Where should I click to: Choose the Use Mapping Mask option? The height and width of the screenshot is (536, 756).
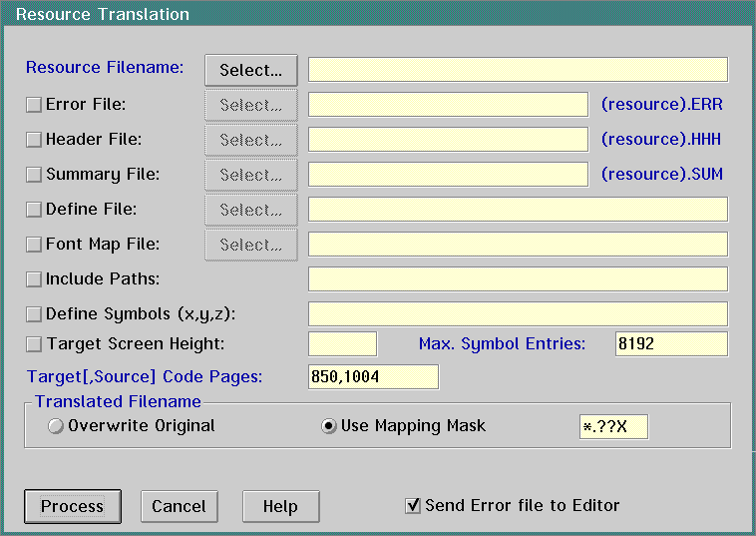[328, 426]
